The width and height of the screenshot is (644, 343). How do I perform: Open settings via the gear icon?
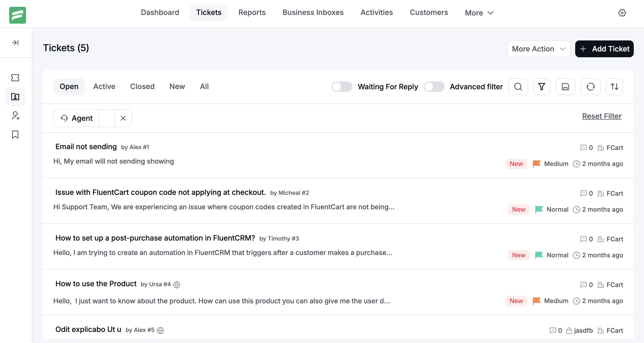pos(622,13)
